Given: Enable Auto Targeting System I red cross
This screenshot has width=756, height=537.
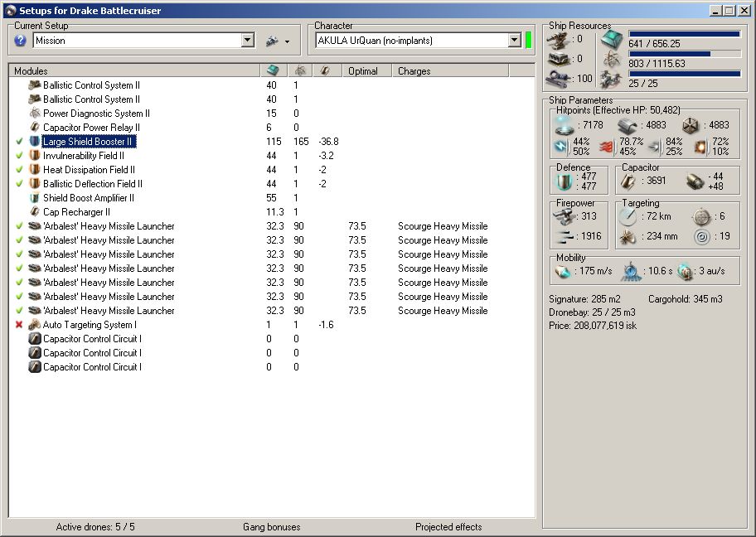Looking at the screenshot, I should tap(19, 325).
